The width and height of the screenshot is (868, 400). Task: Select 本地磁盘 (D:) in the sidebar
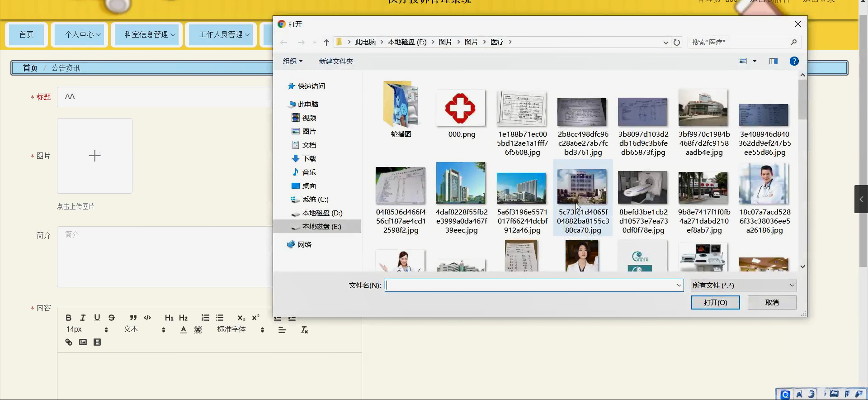coord(322,213)
